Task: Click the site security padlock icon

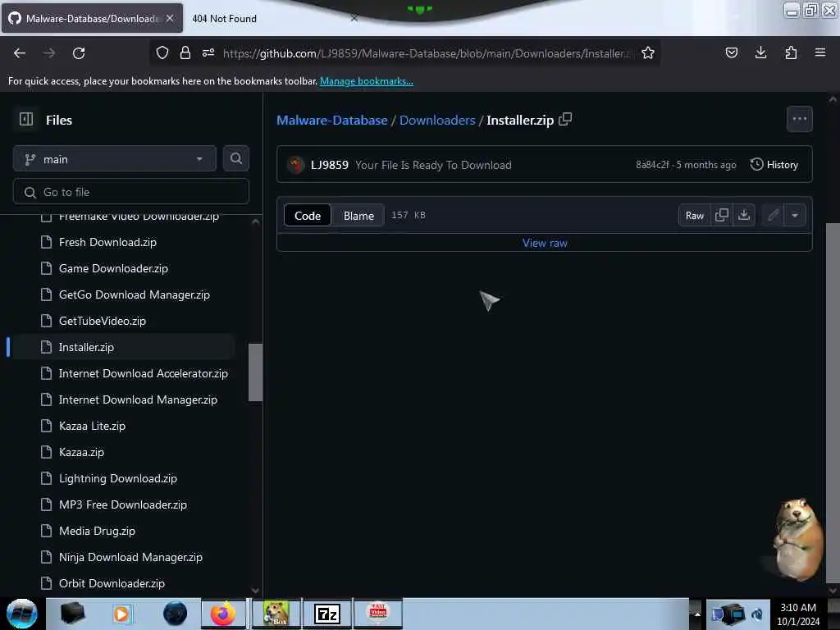Action: (185, 52)
